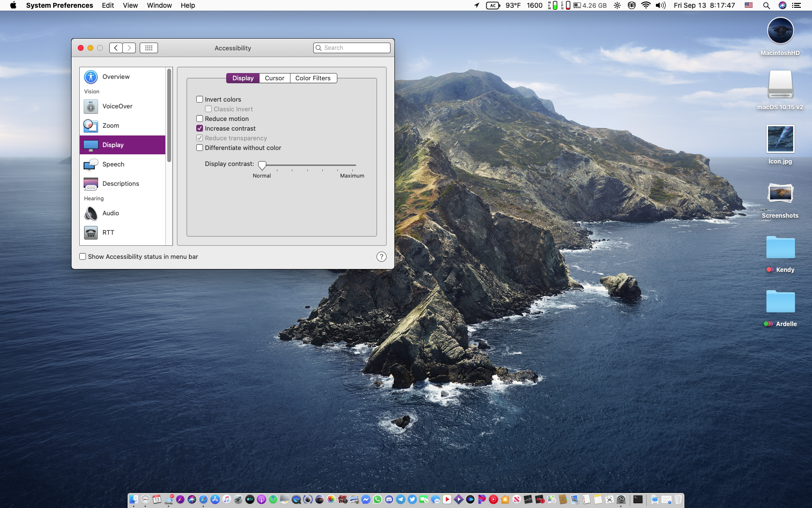Switch to the Color Filters tab
812x508 pixels.
coord(313,78)
